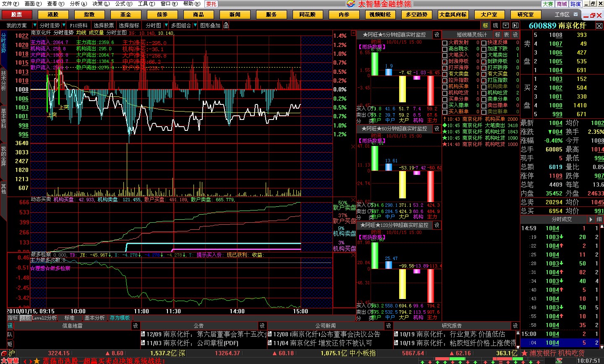Open the 大盘风向标 tab

pyautogui.click(x=452, y=15)
